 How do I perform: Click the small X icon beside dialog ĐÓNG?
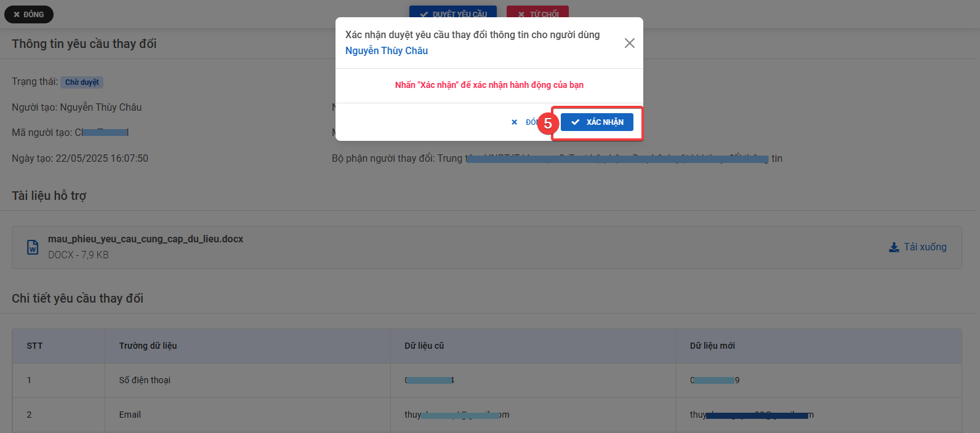[x=515, y=122]
